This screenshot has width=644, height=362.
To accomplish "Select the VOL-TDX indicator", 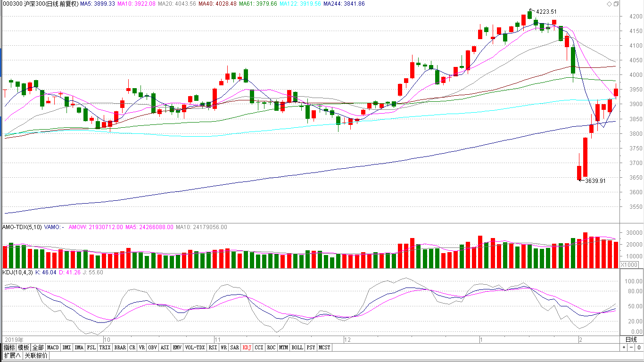I will (x=195, y=347).
